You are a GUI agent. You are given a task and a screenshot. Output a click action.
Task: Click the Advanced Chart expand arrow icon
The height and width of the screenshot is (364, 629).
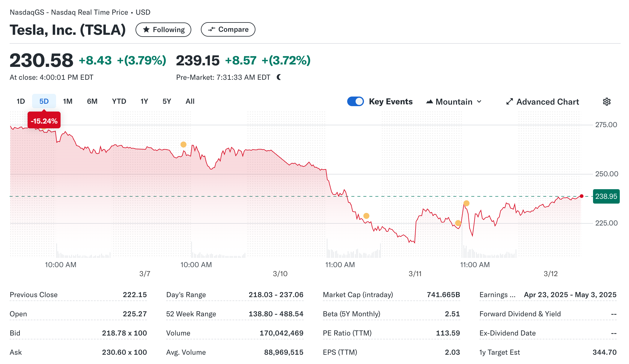[509, 102]
